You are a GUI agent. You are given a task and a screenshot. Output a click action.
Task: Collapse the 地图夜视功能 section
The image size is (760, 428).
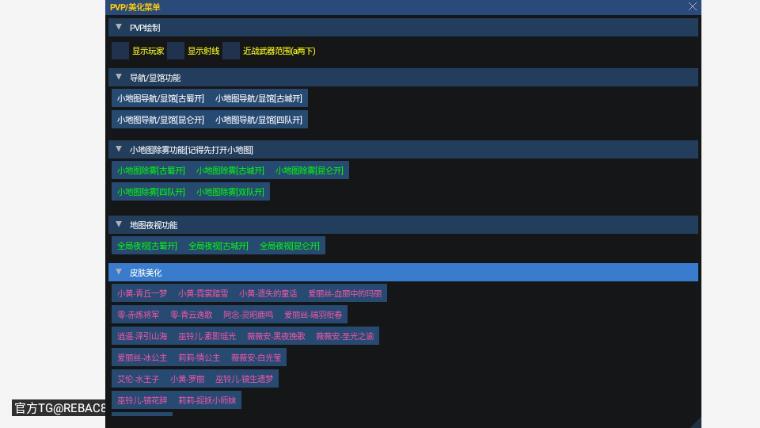click(x=119, y=225)
